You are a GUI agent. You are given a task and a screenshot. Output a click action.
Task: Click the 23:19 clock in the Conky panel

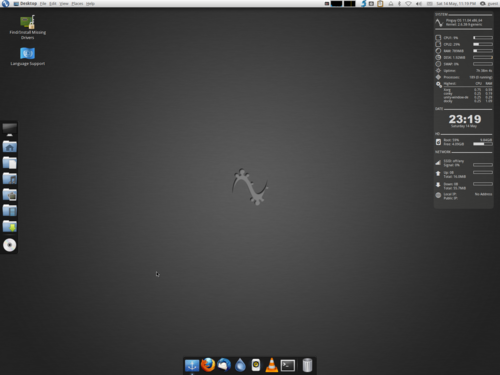click(x=465, y=119)
